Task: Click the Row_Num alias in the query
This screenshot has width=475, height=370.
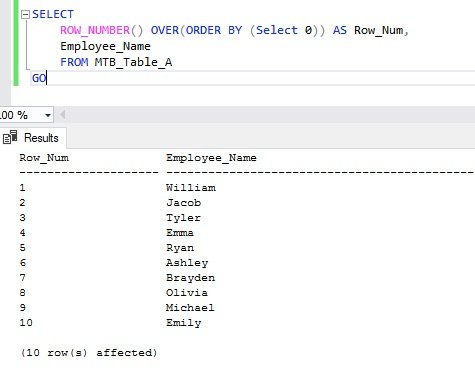Action: coord(379,30)
